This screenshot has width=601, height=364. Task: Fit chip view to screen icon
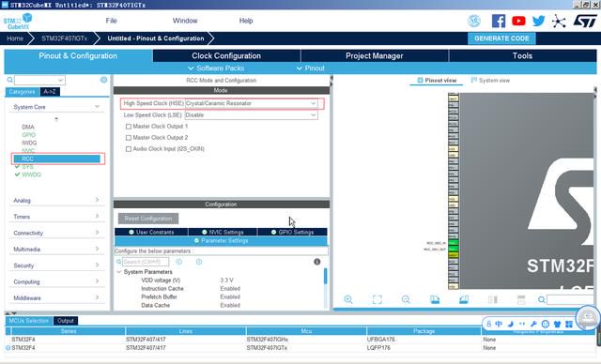click(x=378, y=299)
